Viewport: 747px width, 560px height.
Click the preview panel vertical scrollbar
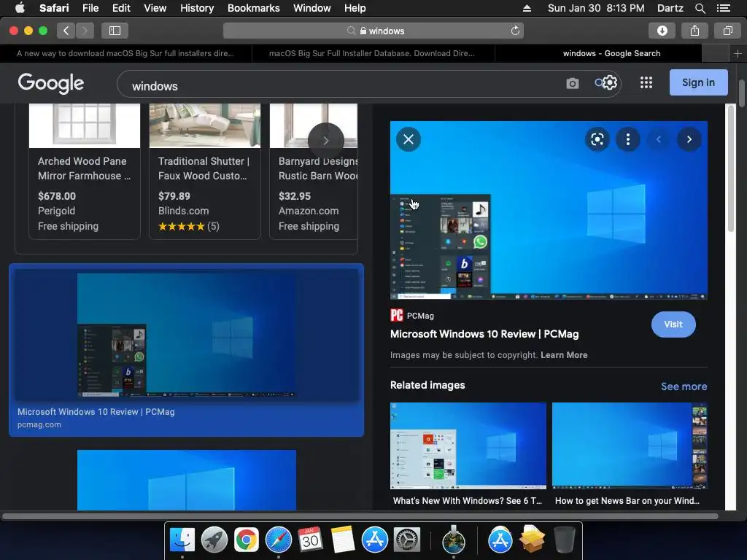[730, 168]
